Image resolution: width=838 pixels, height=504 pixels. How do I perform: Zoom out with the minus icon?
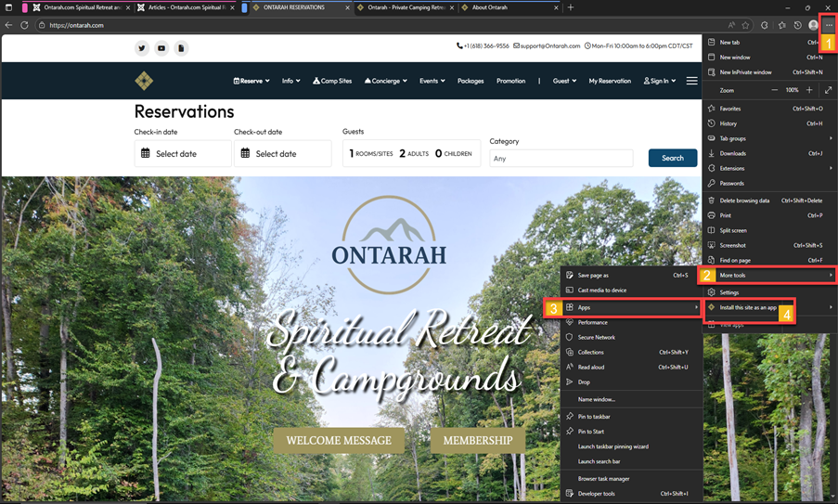[774, 90]
